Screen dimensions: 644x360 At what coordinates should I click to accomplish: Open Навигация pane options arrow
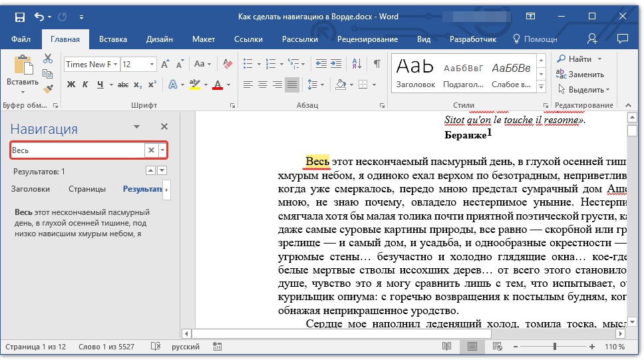pos(136,126)
